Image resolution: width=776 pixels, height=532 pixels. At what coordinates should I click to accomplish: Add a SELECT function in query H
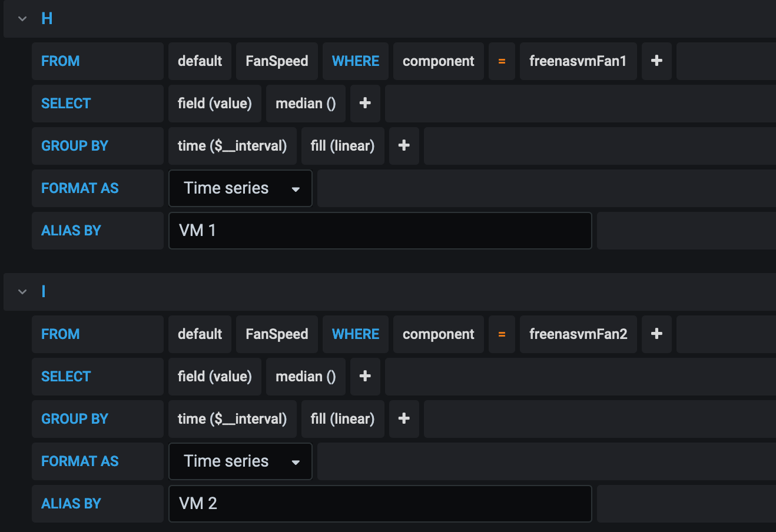[365, 104]
